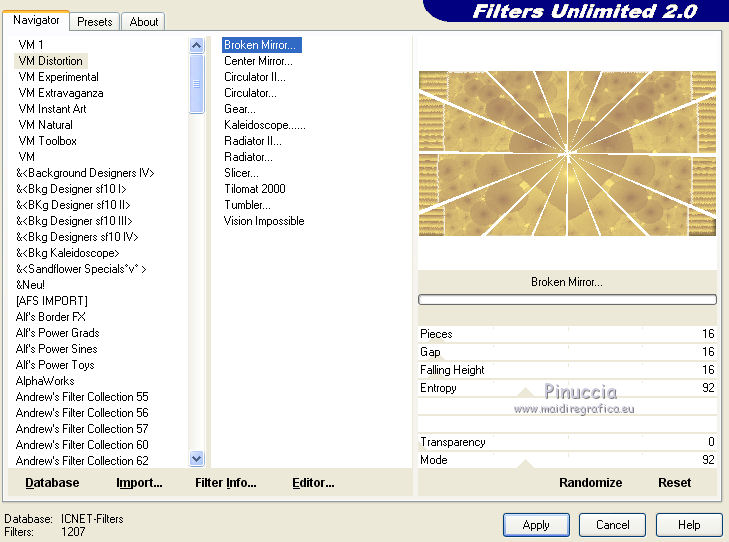729x542 pixels.
Task: Adjust the Pieces slider
Action: click(x=567, y=334)
